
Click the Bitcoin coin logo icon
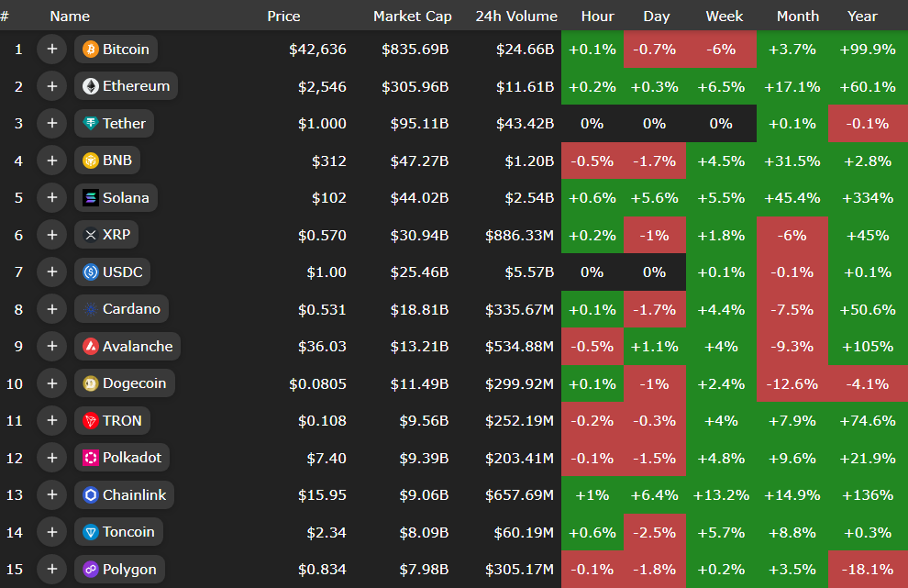[91, 50]
